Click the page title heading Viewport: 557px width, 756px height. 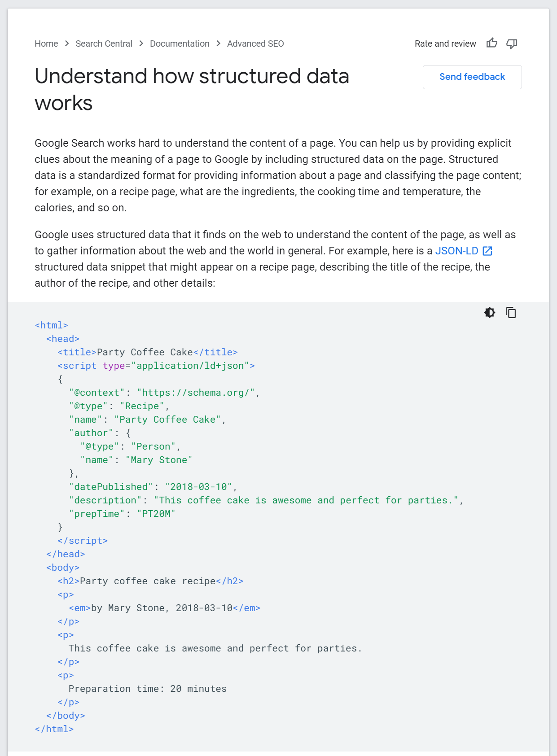[x=192, y=89]
